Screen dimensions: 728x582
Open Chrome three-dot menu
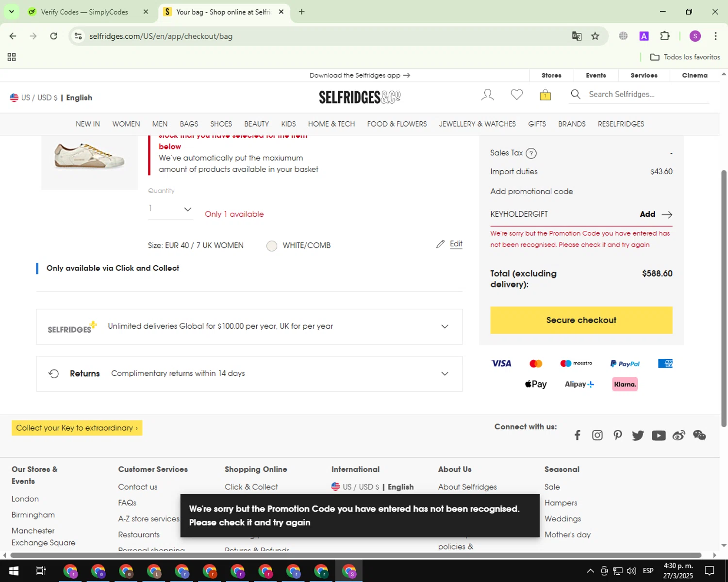(715, 36)
